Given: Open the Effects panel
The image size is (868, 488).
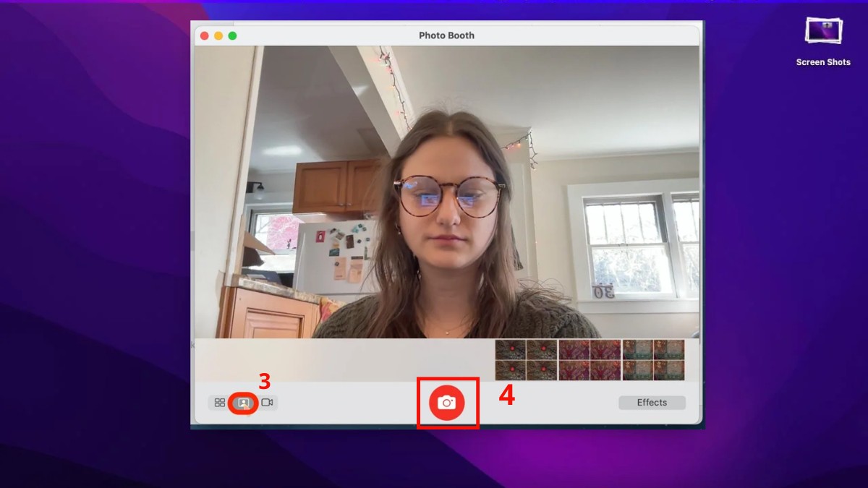Looking at the screenshot, I should click(x=652, y=403).
